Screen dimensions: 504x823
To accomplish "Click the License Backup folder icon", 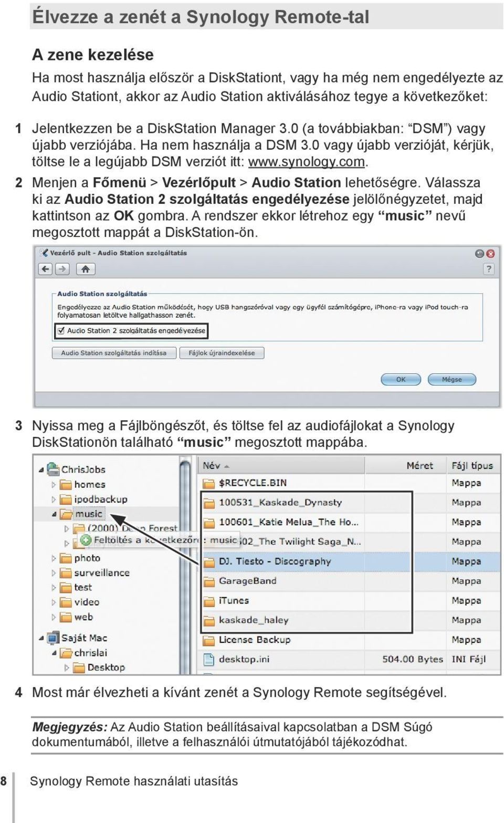I will click(x=209, y=640).
